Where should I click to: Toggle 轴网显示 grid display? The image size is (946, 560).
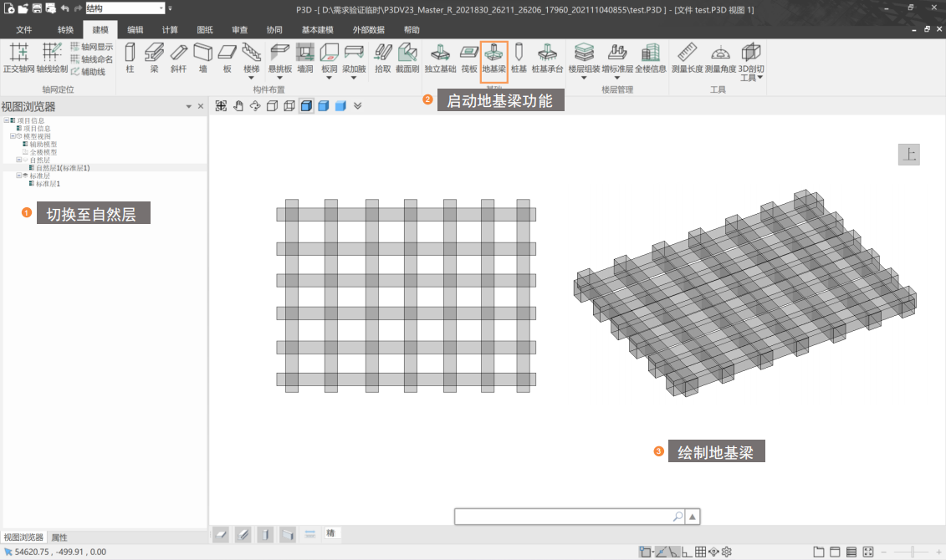91,47
